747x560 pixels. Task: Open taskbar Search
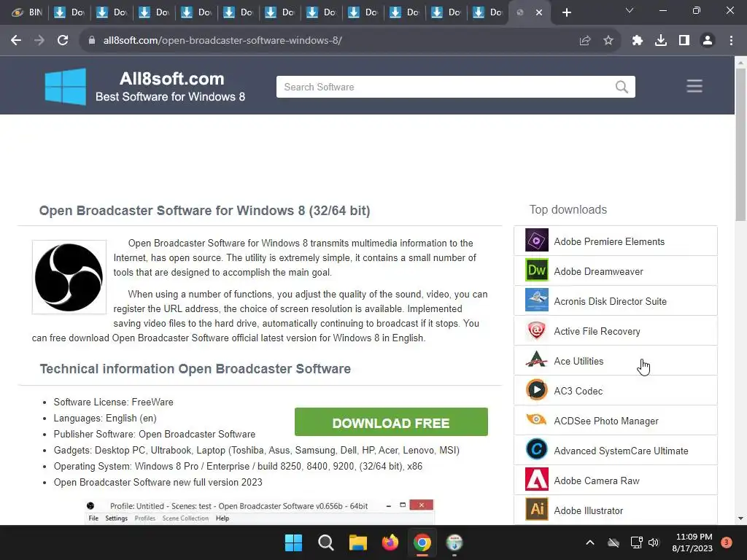(x=326, y=542)
